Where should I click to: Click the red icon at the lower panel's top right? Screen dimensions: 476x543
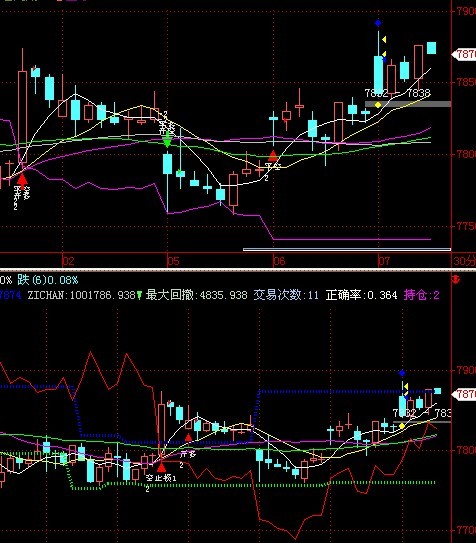pyautogui.click(x=456, y=279)
